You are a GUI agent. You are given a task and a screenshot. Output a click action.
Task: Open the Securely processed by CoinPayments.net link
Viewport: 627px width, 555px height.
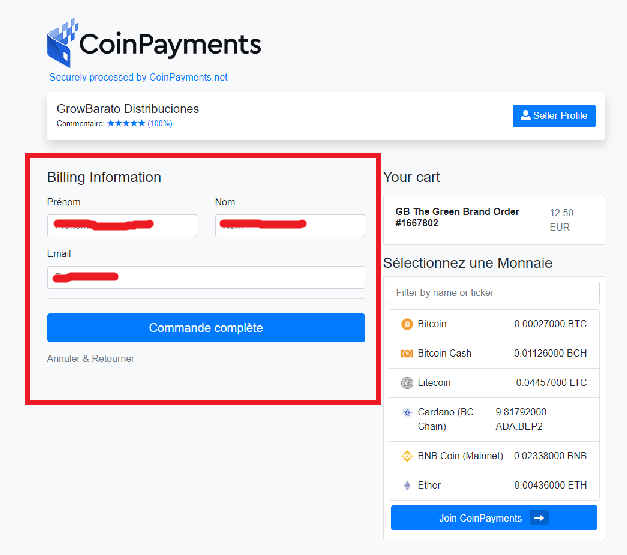[138, 77]
